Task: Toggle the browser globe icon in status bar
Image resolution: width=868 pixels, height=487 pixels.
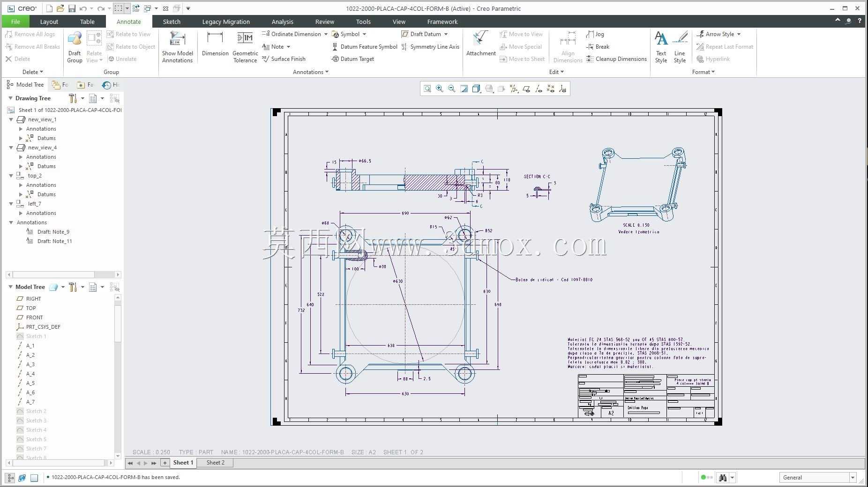Action: click(x=22, y=478)
